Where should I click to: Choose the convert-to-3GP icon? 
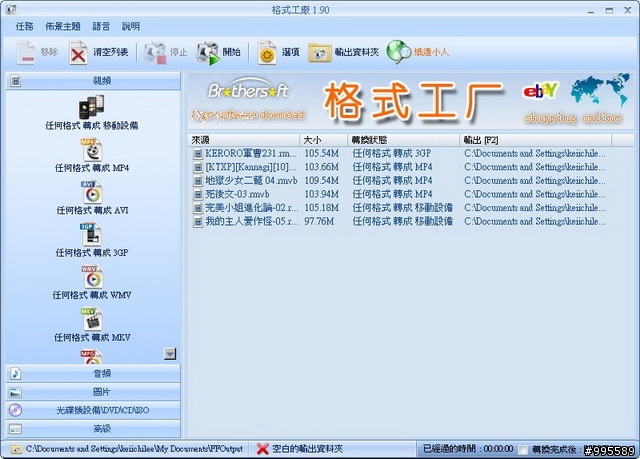pyautogui.click(x=91, y=235)
